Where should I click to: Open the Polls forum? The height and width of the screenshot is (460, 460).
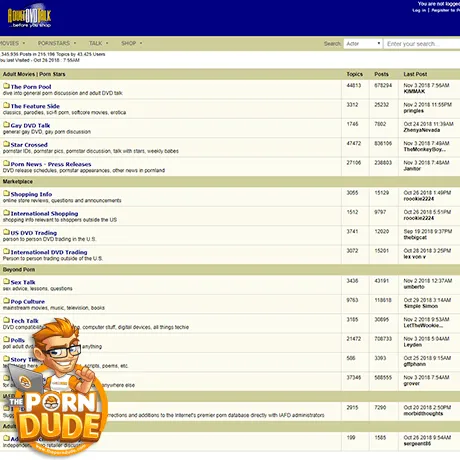point(18,340)
